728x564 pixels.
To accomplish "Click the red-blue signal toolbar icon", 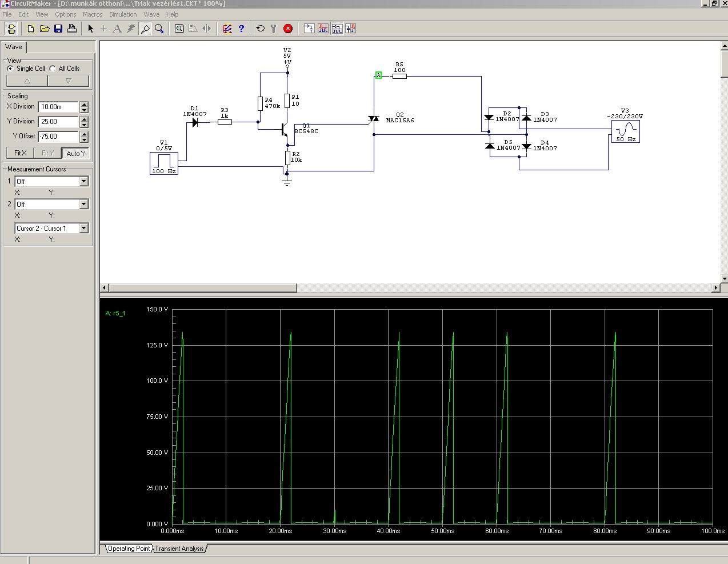I will pyautogui.click(x=350, y=29).
